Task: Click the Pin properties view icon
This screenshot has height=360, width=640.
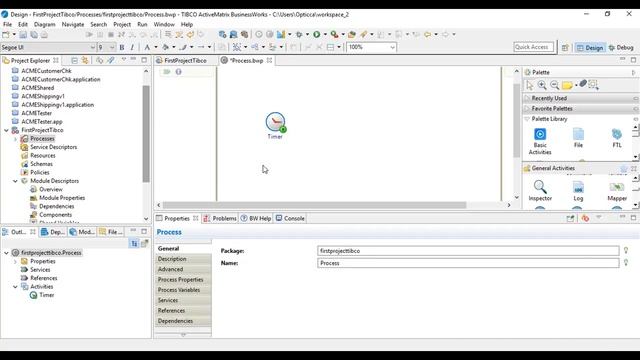Action: coord(570,218)
